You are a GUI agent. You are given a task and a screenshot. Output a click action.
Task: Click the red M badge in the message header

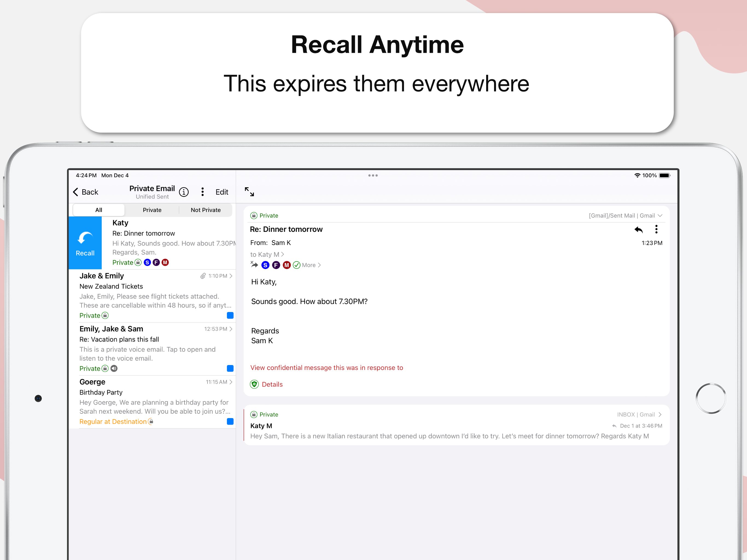[x=287, y=265]
